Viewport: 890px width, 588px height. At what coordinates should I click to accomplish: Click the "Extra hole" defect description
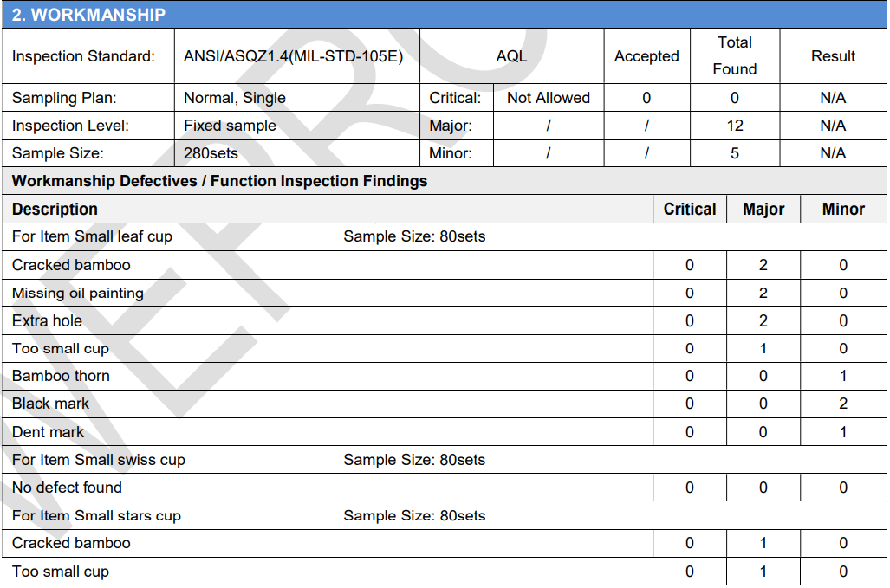[47, 320]
